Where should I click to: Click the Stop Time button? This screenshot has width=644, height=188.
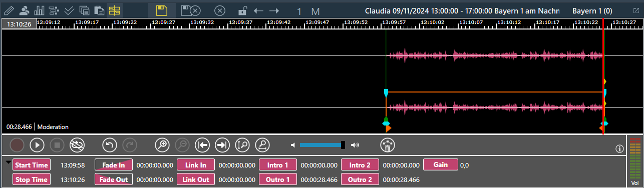(32, 179)
